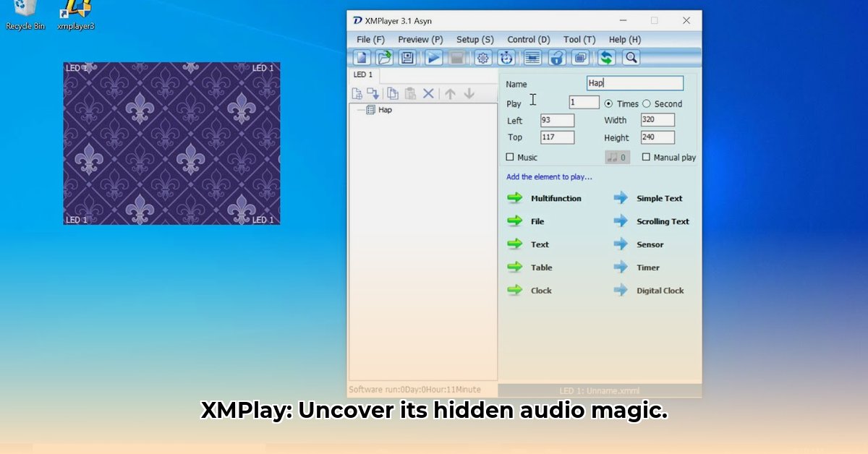Screen dimensions: 868x454
Task: Close the XMPlayer window
Action: (x=686, y=21)
